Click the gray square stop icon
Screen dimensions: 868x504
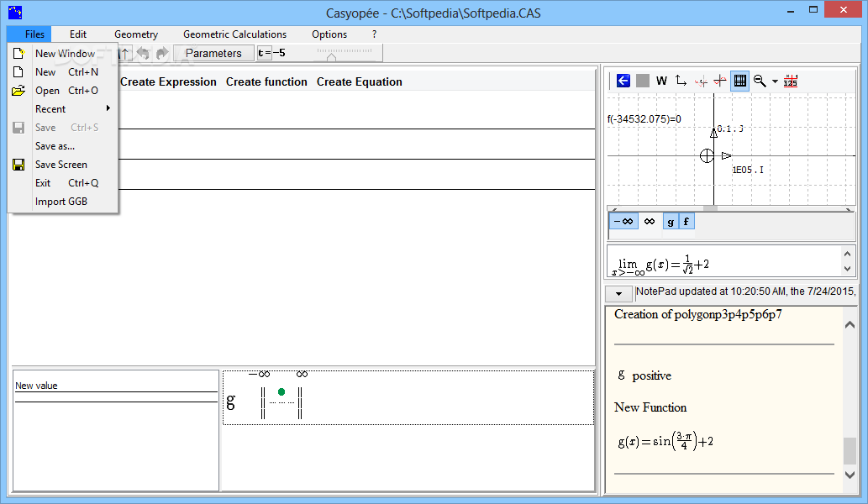click(642, 81)
